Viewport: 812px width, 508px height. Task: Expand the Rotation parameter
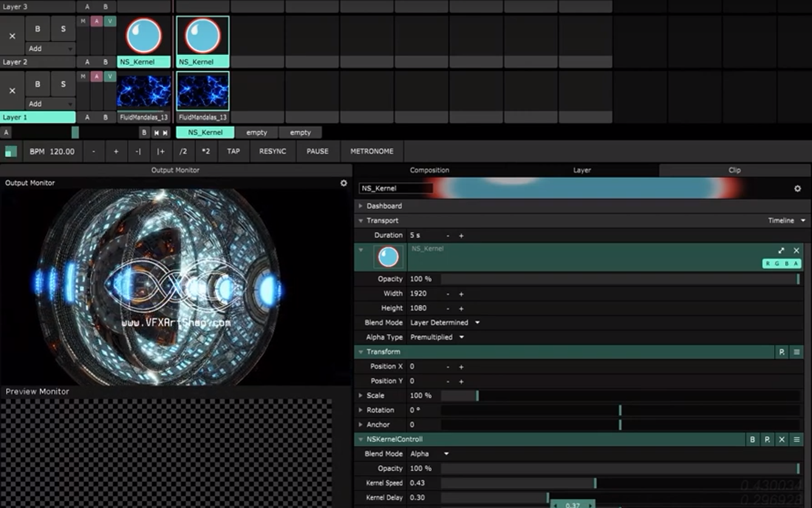pyautogui.click(x=361, y=410)
